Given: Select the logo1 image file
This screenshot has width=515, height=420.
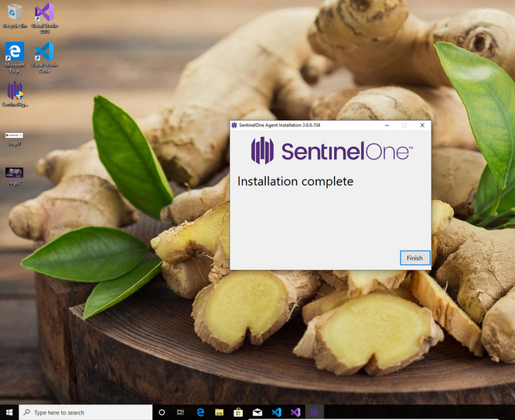Looking at the screenshot, I should tap(15, 139).
